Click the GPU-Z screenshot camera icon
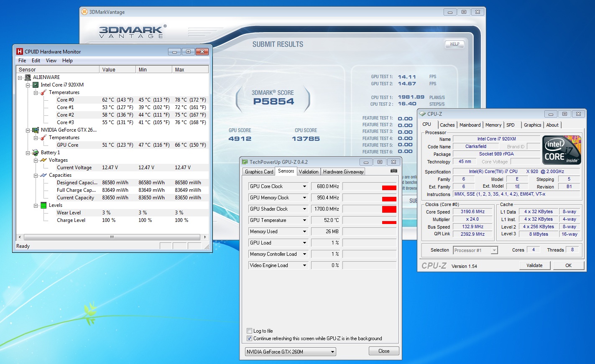 (393, 171)
